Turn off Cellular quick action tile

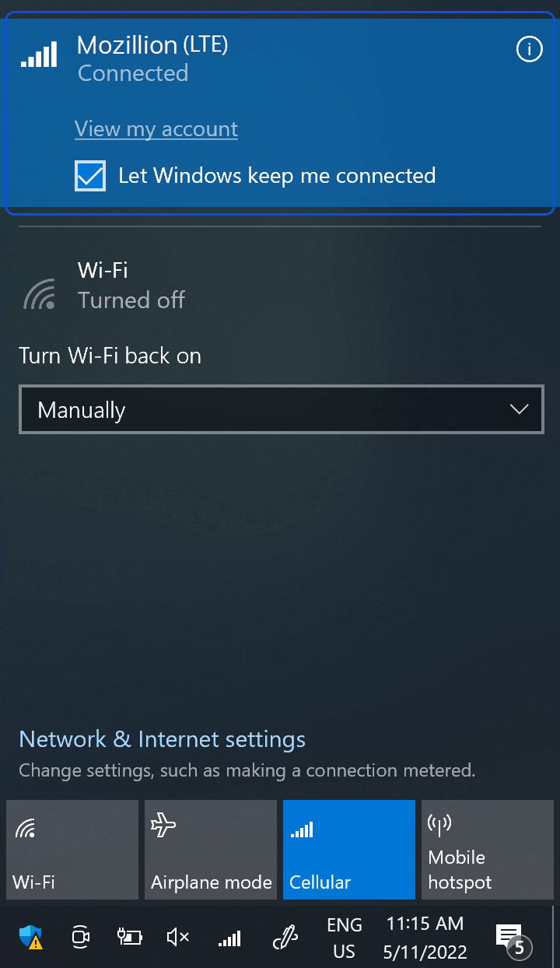(349, 850)
